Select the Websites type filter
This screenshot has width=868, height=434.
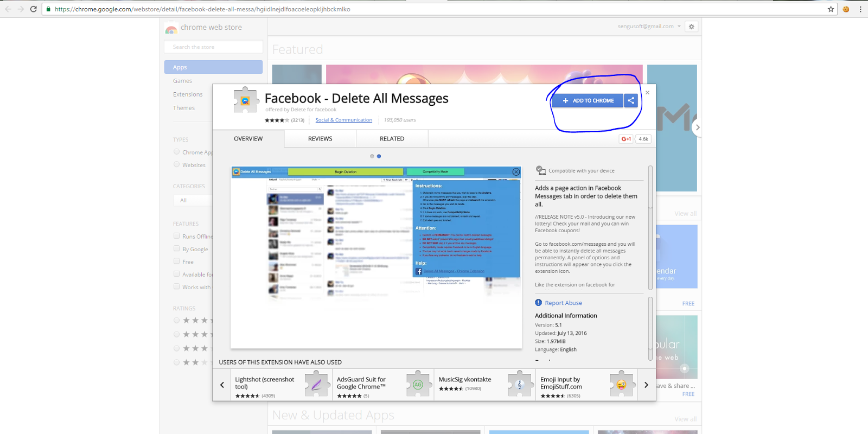tap(176, 164)
